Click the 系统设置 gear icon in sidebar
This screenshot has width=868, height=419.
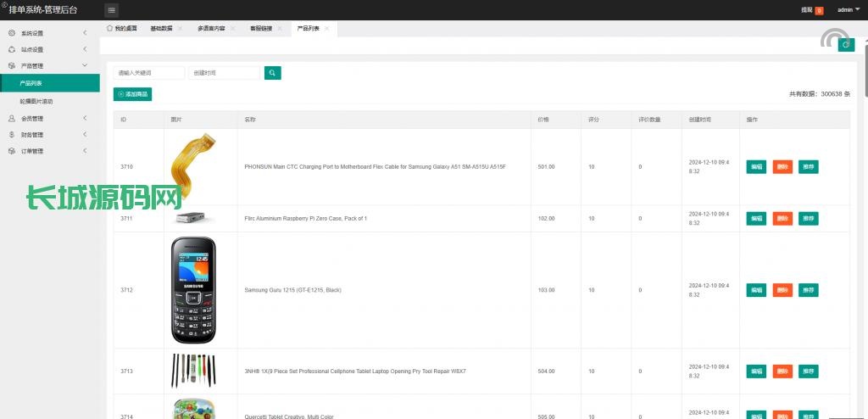(11, 33)
